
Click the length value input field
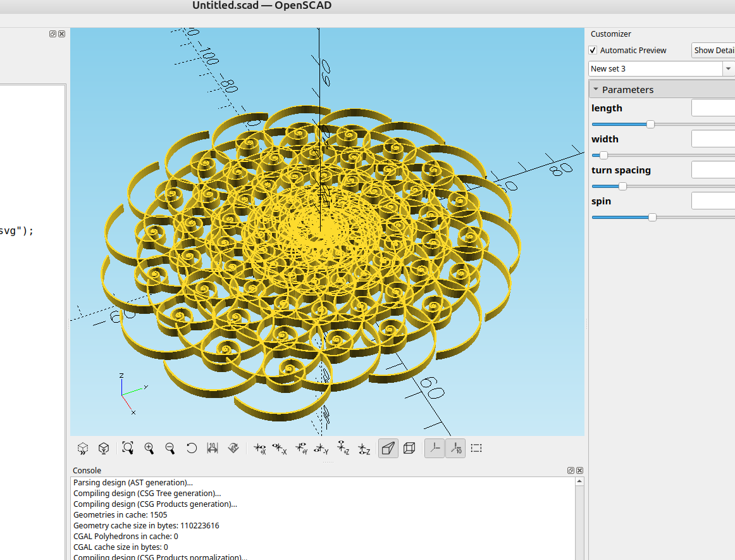pos(713,108)
